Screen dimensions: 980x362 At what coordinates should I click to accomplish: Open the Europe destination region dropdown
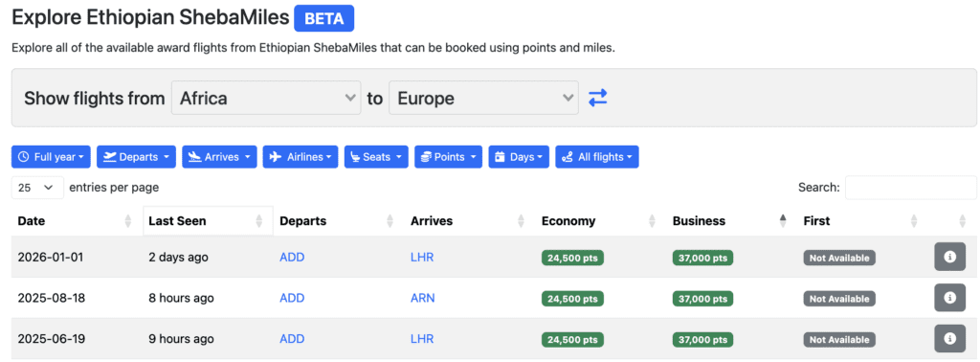pyautogui.click(x=483, y=98)
